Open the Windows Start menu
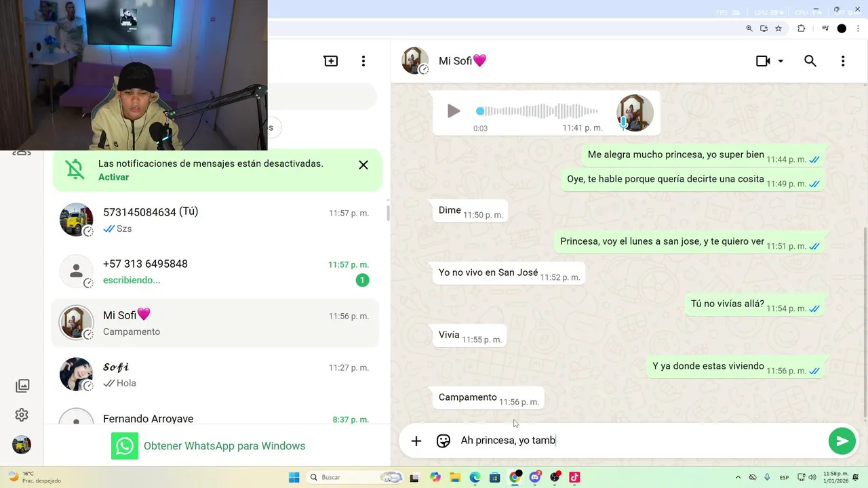The width and height of the screenshot is (868, 488). pyautogui.click(x=294, y=477)
